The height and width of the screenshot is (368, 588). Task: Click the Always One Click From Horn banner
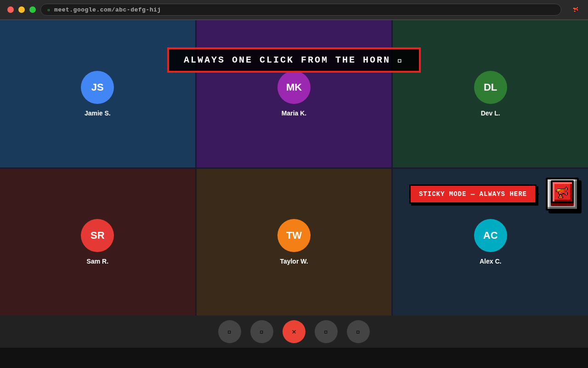tap(294, 60)
